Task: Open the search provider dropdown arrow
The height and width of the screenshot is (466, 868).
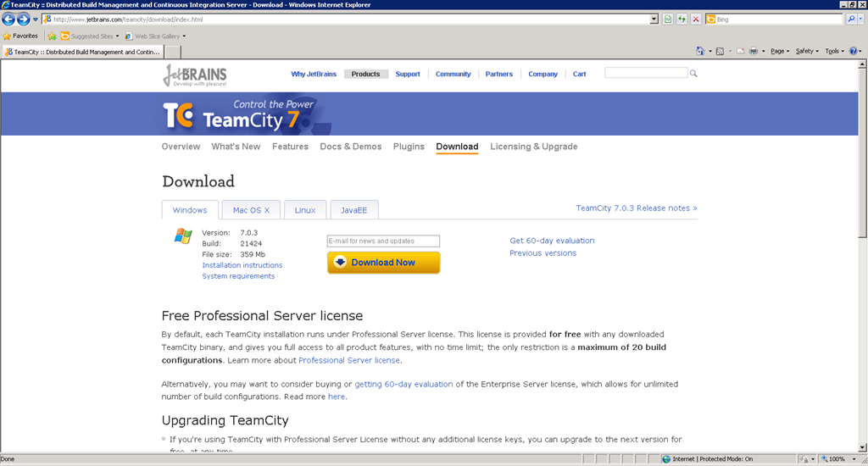Action: tap(861, 19)
